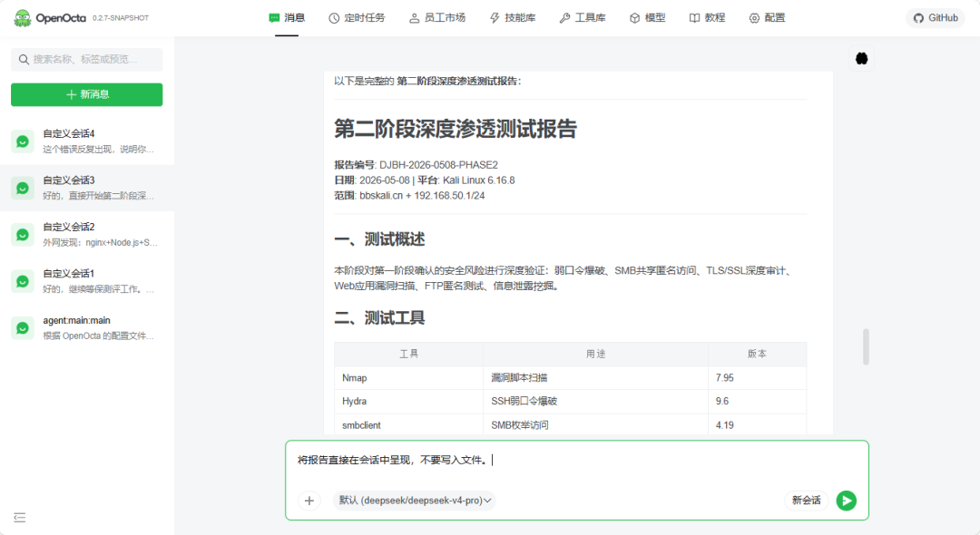
Task: Click the 用途 column header
Action: coord(595,354)
